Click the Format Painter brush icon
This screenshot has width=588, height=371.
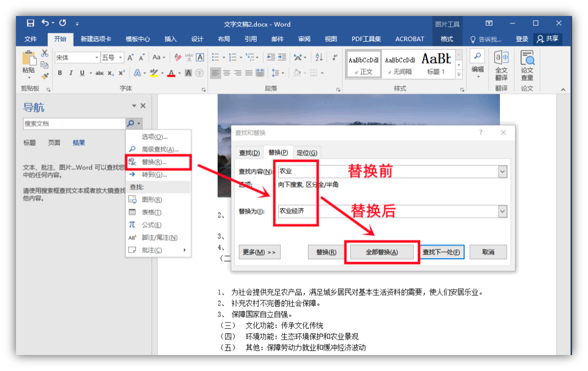point(45,76)
